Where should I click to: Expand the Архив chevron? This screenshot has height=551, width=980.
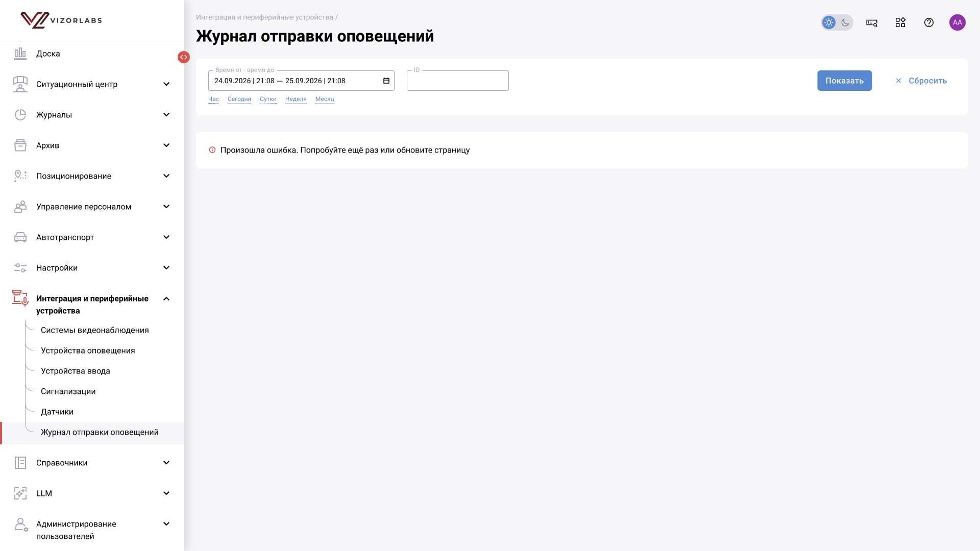pos(166,145)
